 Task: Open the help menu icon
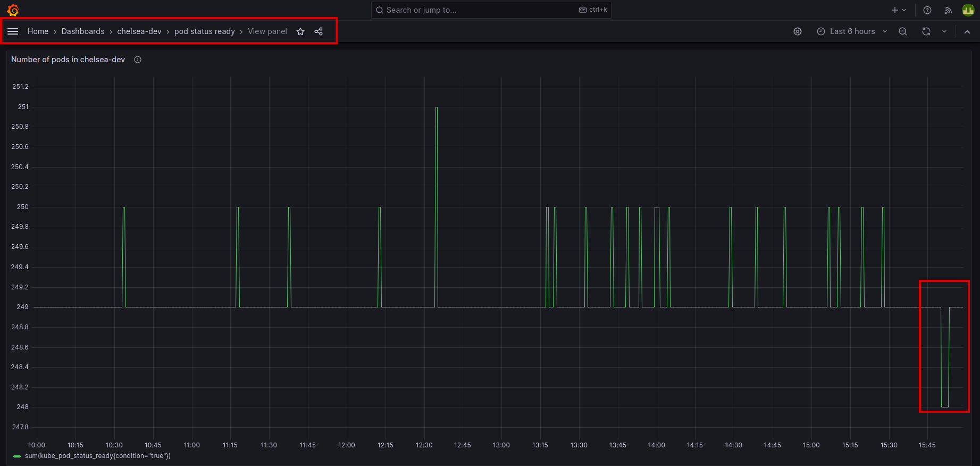(x=927, y=10)
